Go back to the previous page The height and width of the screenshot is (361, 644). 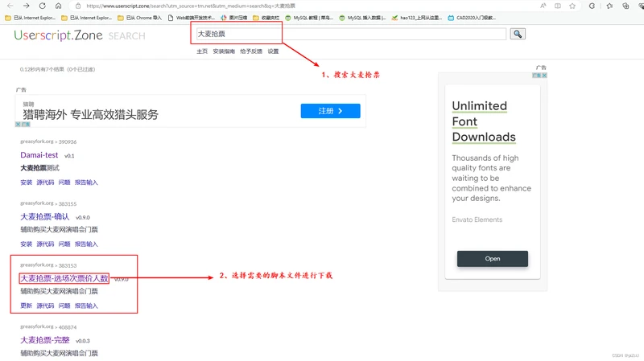coord(10,6)
